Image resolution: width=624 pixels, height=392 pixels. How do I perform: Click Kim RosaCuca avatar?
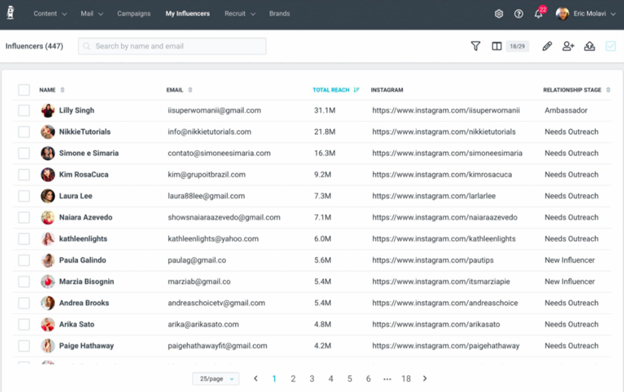[48, 174]
